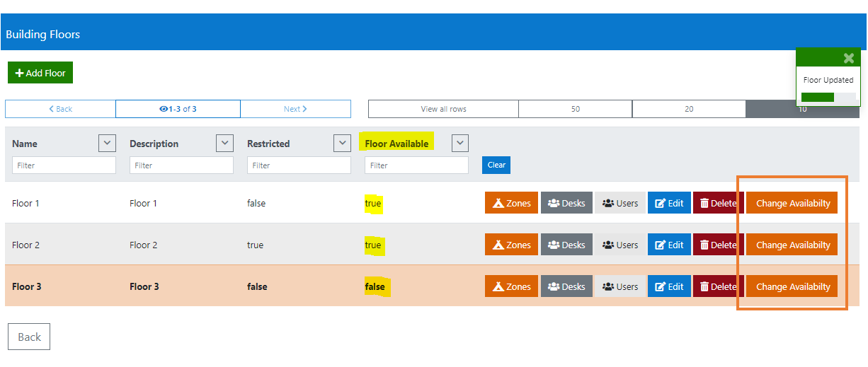Open Zones for Floor 3

[511, 286]
